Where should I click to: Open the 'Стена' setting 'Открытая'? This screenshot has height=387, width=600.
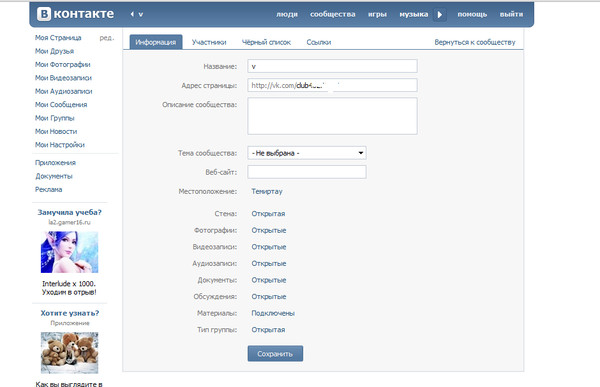(268, 214)
